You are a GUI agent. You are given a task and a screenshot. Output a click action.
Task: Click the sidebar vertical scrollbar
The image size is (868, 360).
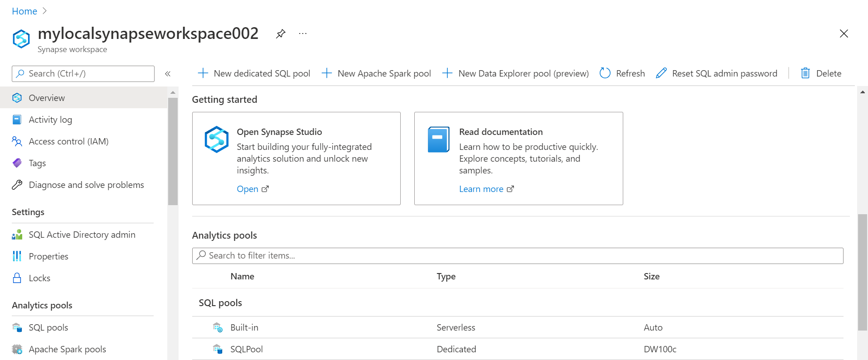173,151
